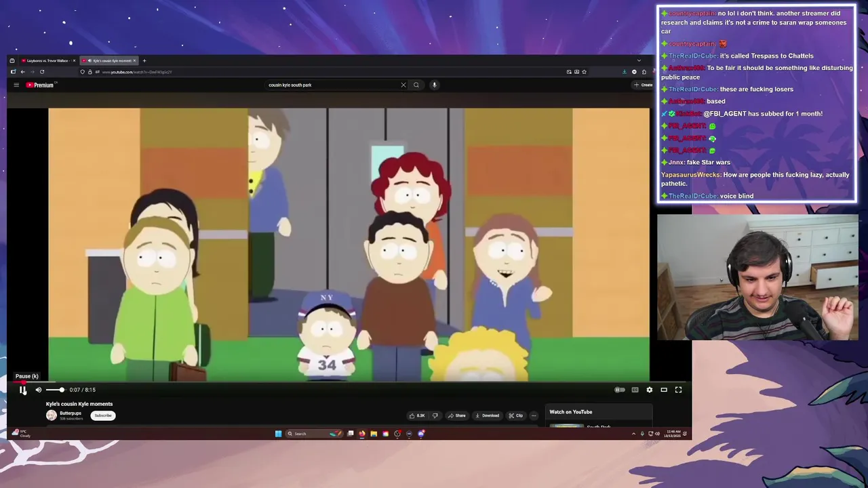The height and width of the screenshot is (488, 868).
Task: Switch to theater mode
Action: (664, 390)
